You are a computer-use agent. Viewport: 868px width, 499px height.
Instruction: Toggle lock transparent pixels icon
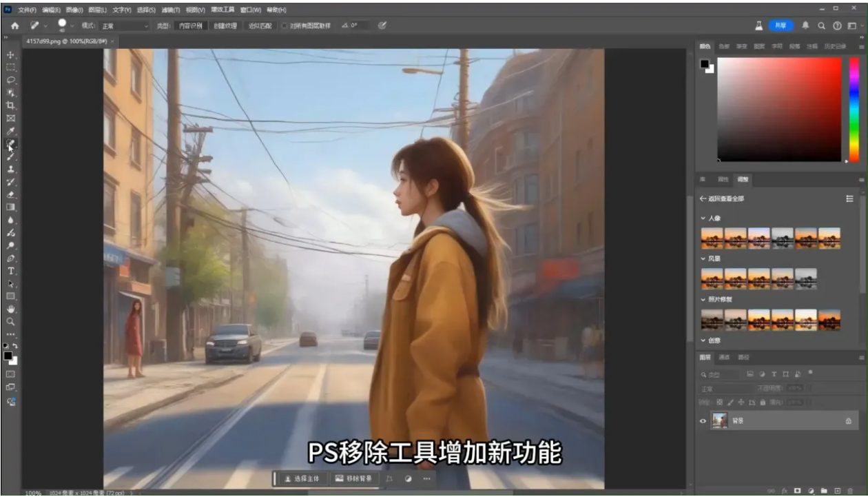[720, 402]
